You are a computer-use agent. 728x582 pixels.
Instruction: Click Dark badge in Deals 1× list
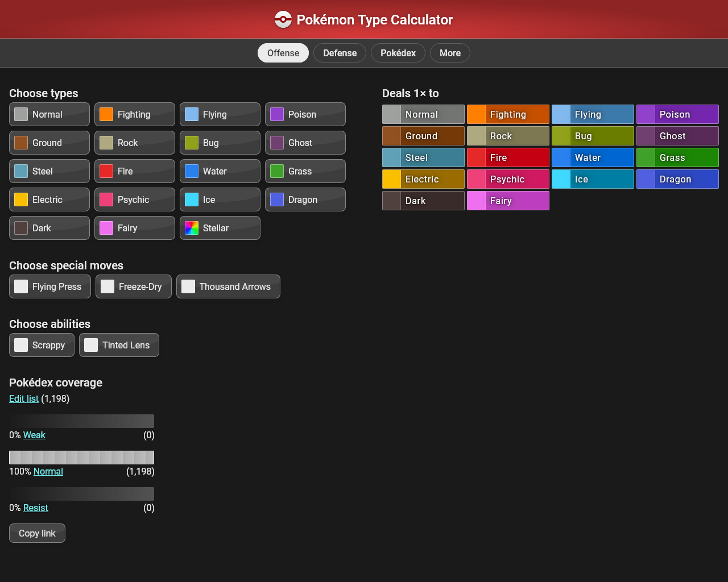click(x=423, y=201)
